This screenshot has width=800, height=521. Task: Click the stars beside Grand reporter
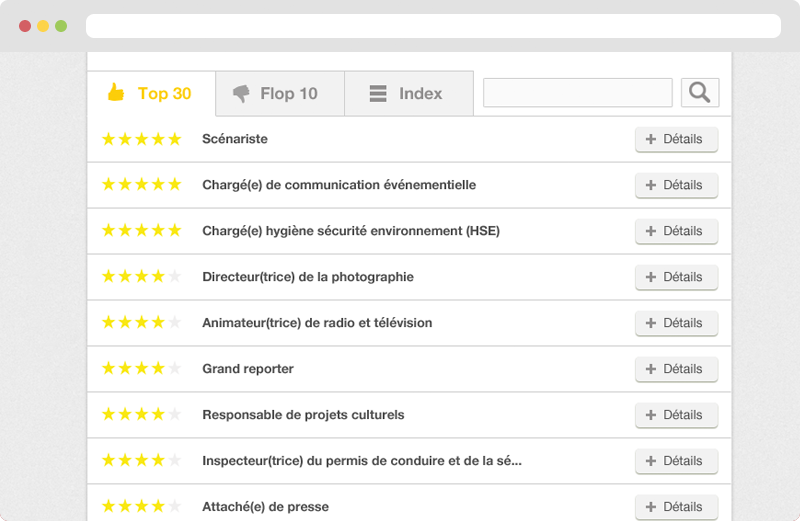click(141, 369)
